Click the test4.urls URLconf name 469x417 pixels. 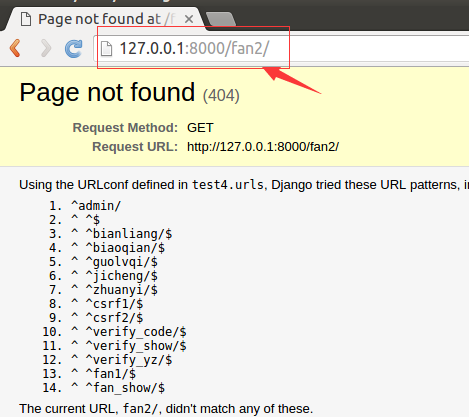coord(228,185)
